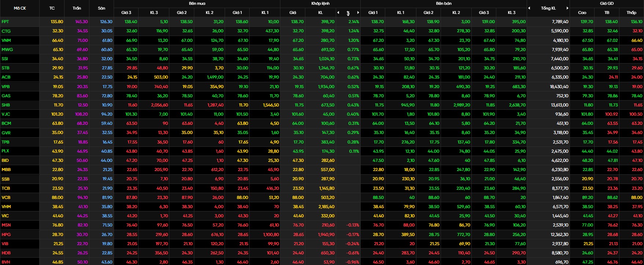Select the VIB ticker

[5, 244]
